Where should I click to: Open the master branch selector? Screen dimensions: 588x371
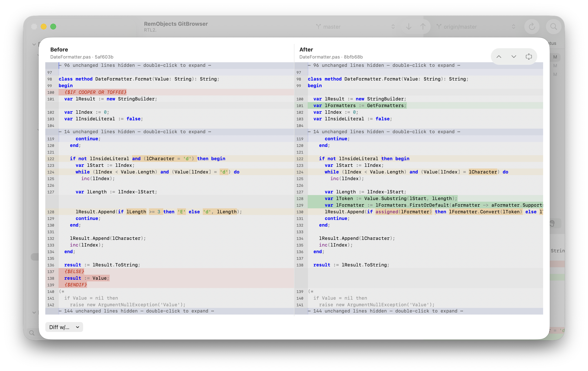(x=355, y=27)
